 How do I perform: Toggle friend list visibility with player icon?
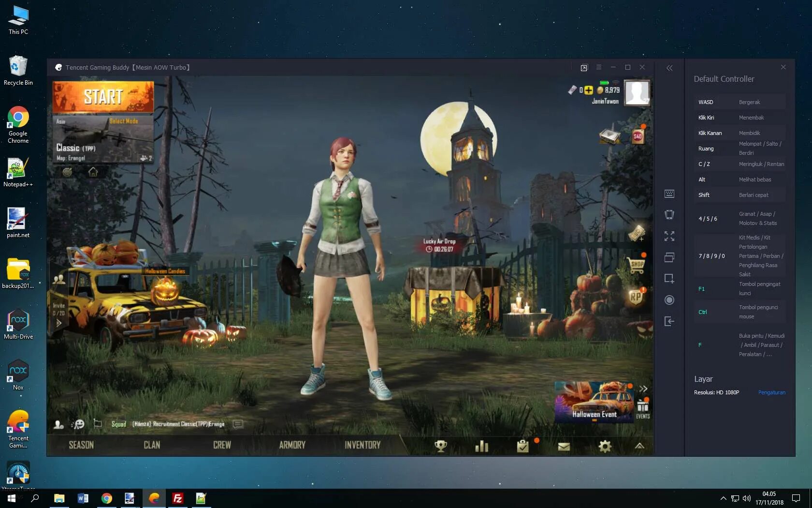[59, 424]
